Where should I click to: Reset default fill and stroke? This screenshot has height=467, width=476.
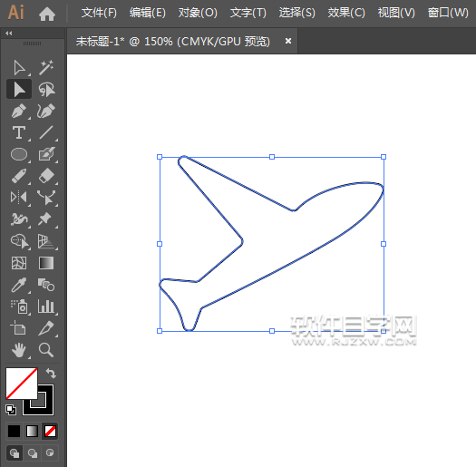11,410
